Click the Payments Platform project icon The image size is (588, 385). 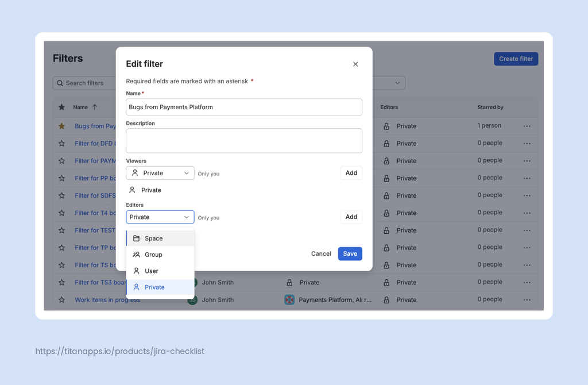[289, 300]
